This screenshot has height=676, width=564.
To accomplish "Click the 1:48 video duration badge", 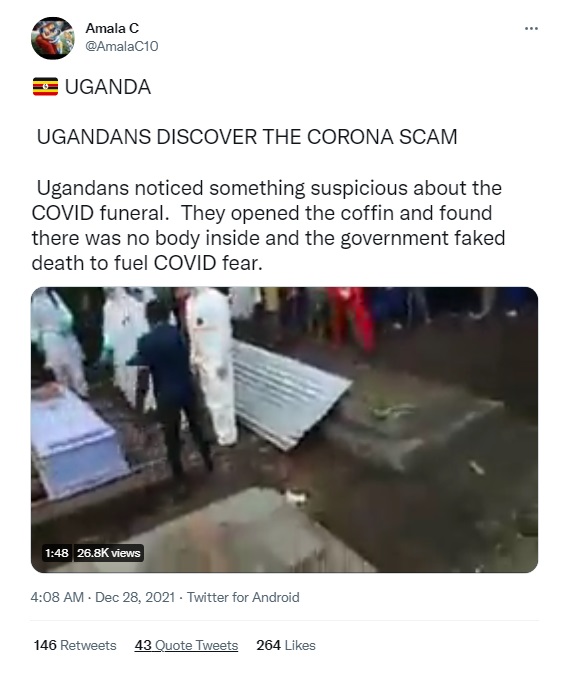I will click(56, 553).
